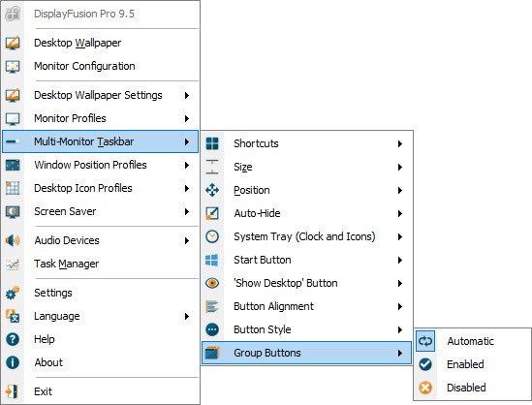Click the Shortcuts tiles icon
This screenshot has width=532, height=405.
point(212,143)
